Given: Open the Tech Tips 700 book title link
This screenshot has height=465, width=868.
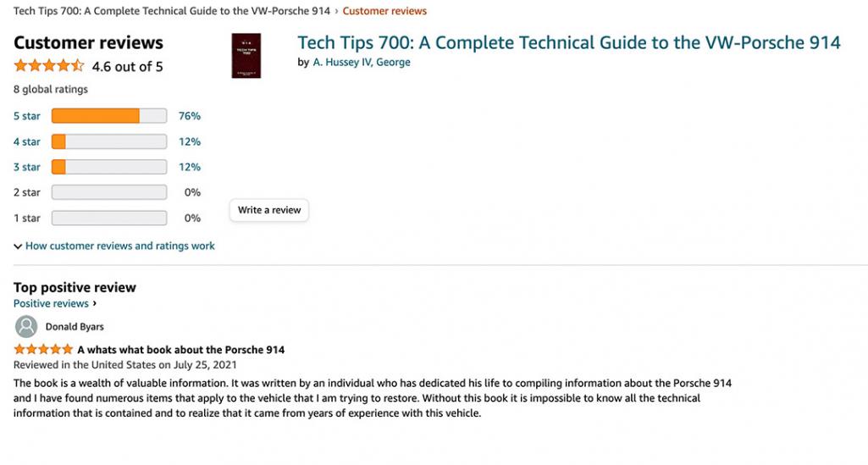Looking at the screenshot, I should click(x=569, y=42).
